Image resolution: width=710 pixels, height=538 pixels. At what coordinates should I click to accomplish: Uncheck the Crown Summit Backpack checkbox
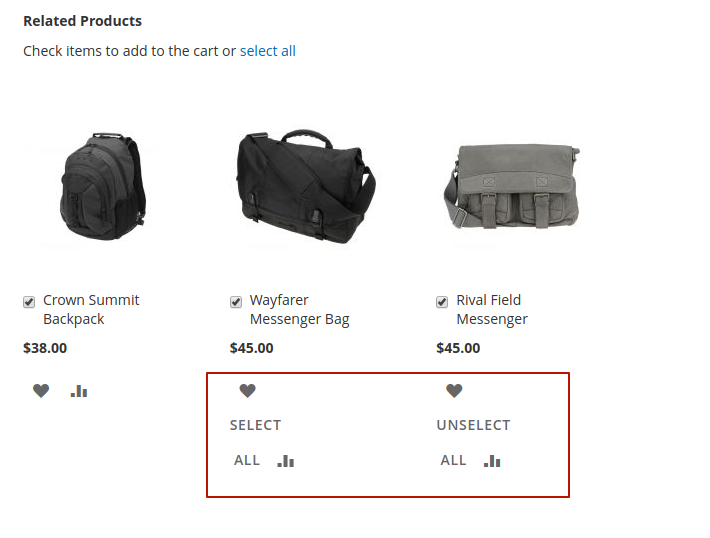coord(29,302)
